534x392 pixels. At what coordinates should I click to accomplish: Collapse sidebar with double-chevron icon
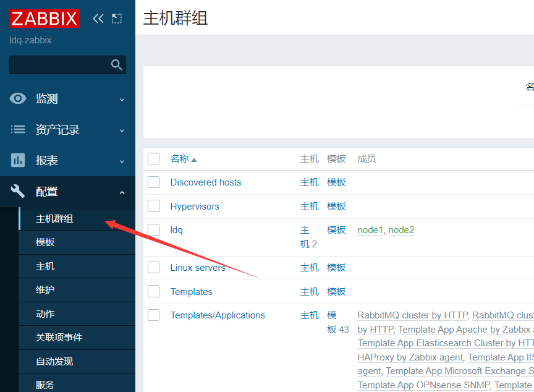[x=98, y=19]
